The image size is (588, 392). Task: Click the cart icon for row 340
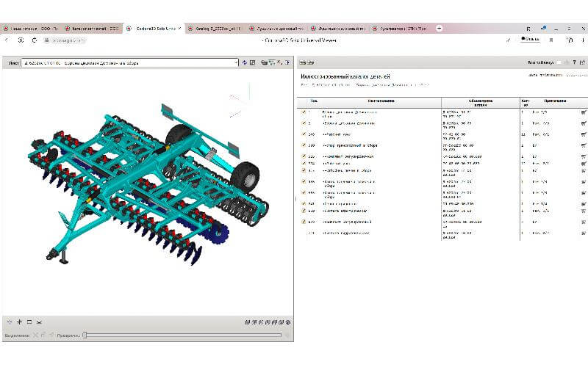584,134
